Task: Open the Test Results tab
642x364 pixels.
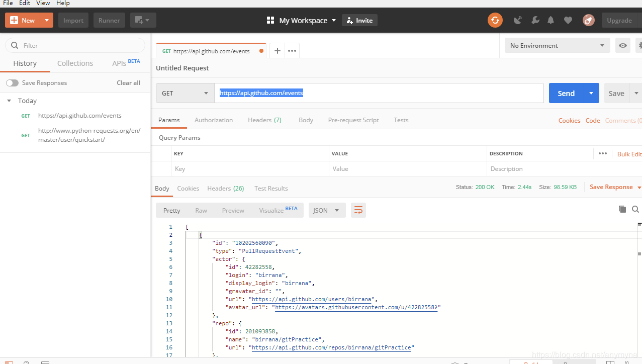Action: (271, 189)
